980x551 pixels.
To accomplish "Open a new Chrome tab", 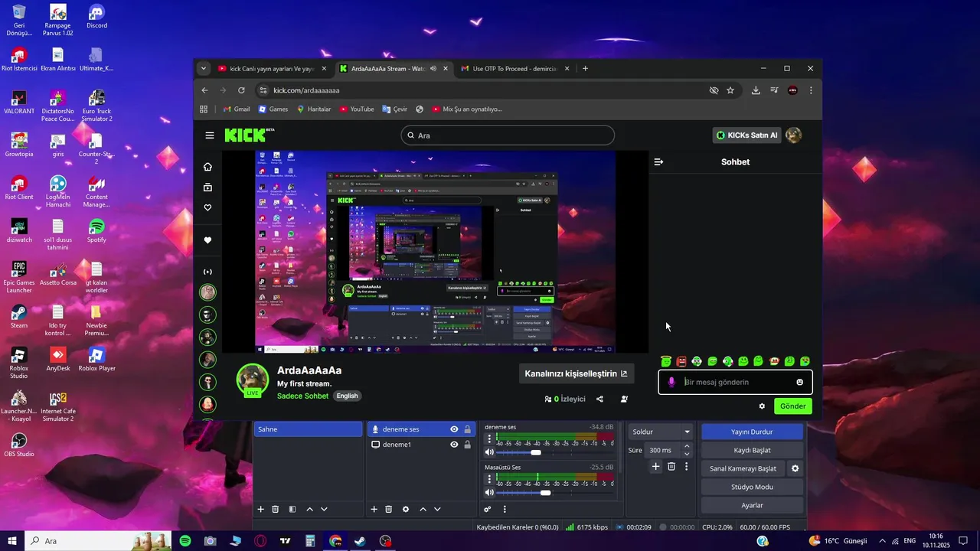I will pos(586,68).
